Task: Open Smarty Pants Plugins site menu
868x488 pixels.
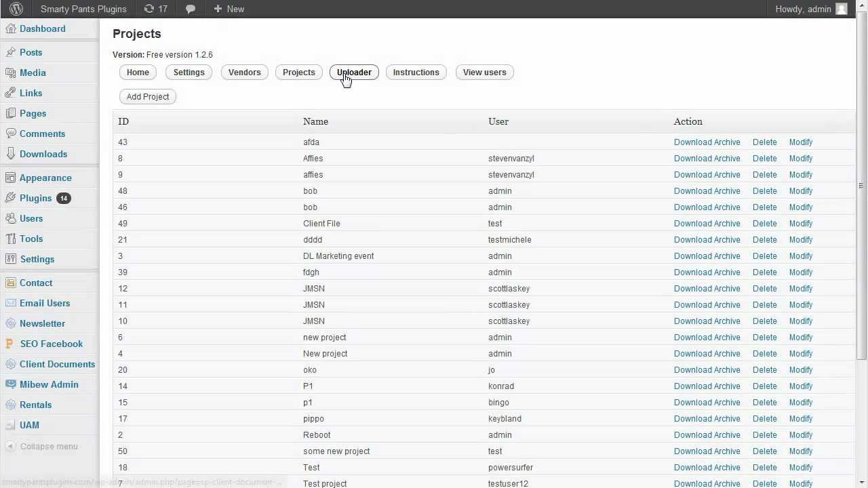Action: [x=83, y=9]
